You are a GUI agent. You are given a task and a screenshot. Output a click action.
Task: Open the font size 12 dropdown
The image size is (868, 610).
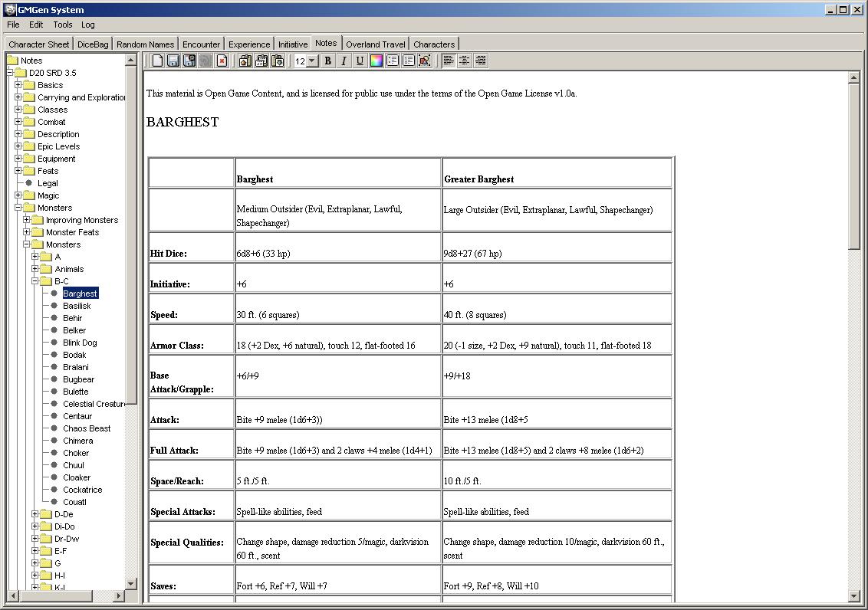(312, 61)
